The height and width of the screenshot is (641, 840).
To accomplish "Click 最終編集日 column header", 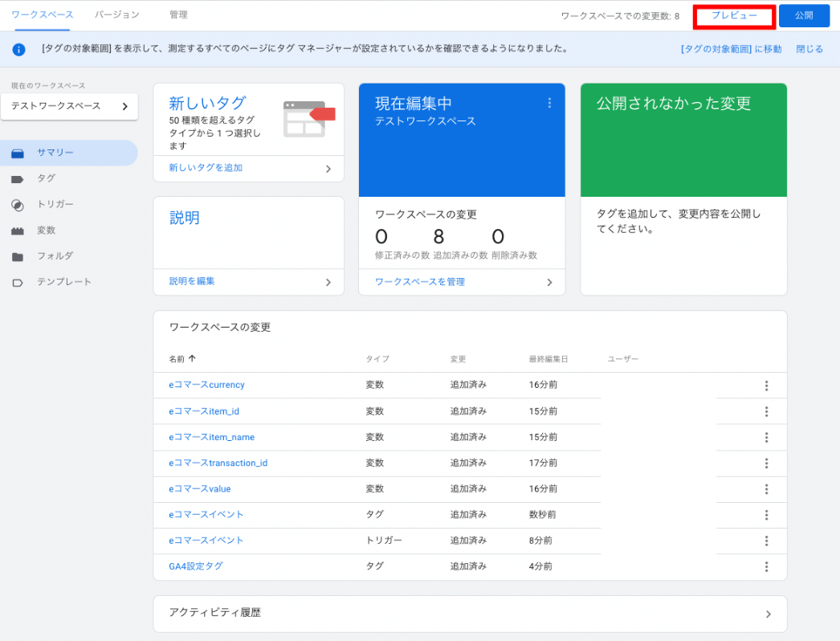I will [x=548, y=359].
